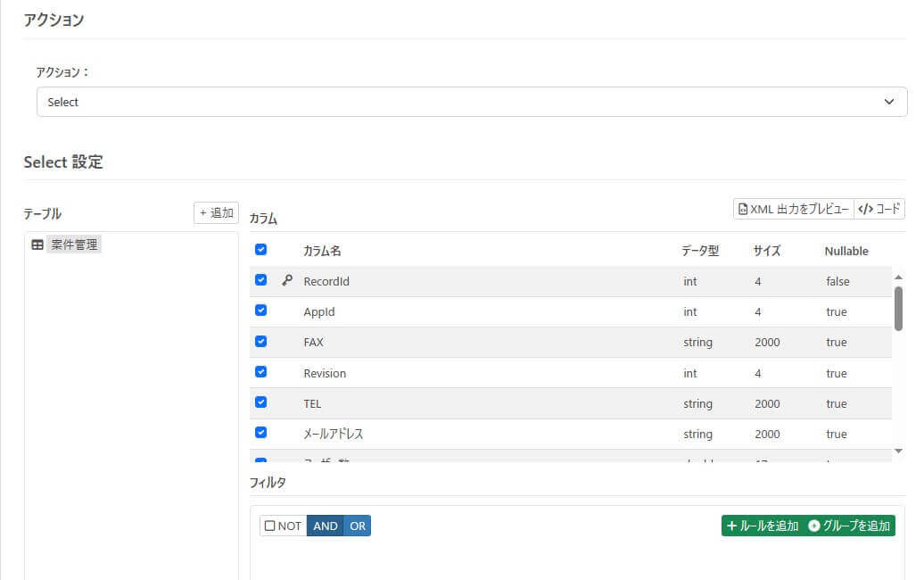
Task: Click the コード button
Action: click(x=879, y=210)
